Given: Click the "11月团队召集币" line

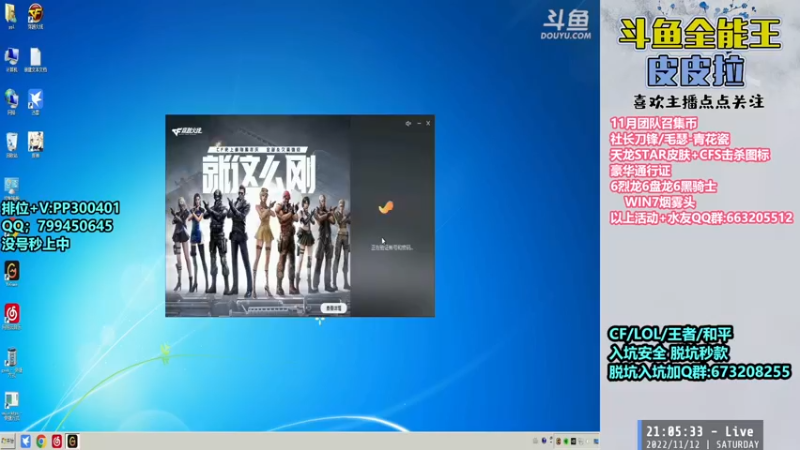Looking at the screenshot, I should point(654,123).
